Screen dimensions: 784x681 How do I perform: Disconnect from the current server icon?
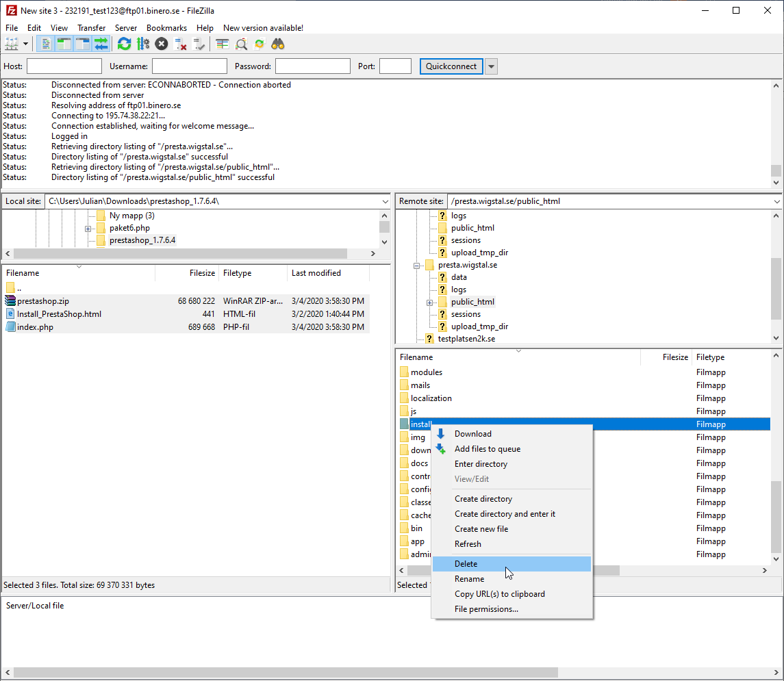pos(181,44)
